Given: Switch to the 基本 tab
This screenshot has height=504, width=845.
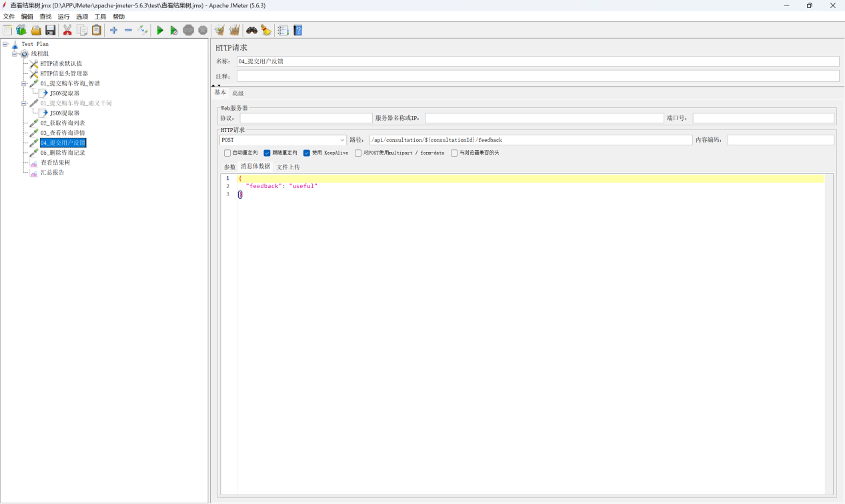Looking at the screenshot, I should point(220,93).
